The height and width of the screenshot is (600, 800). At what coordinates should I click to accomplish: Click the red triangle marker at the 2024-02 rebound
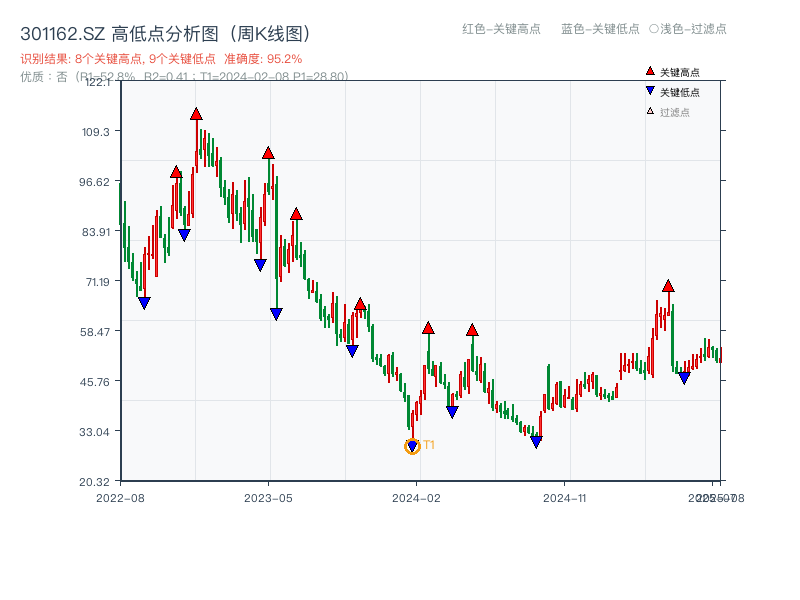429,327
